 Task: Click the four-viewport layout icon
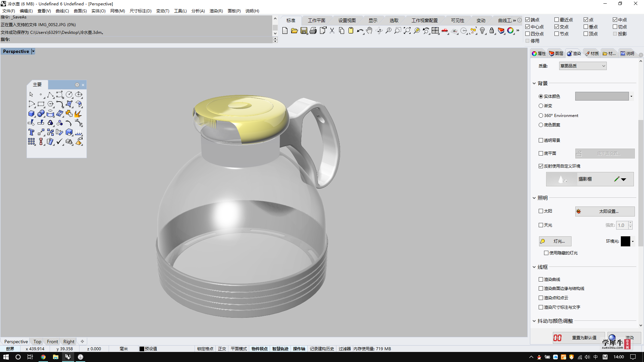(435, 31)
